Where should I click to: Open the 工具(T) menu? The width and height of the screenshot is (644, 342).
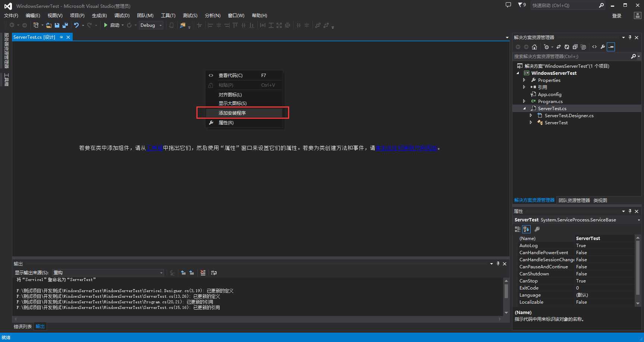point(168,16)
